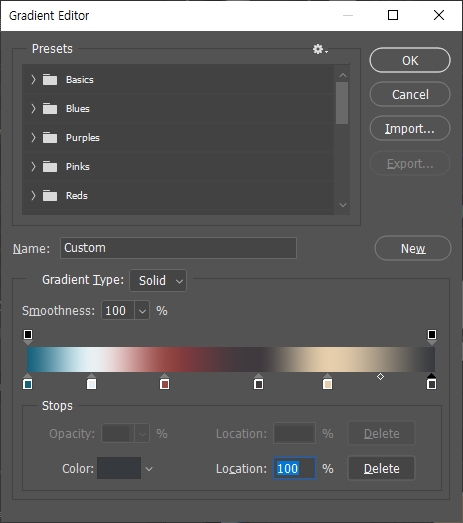Select the white color stop

(x=91, y=382)
